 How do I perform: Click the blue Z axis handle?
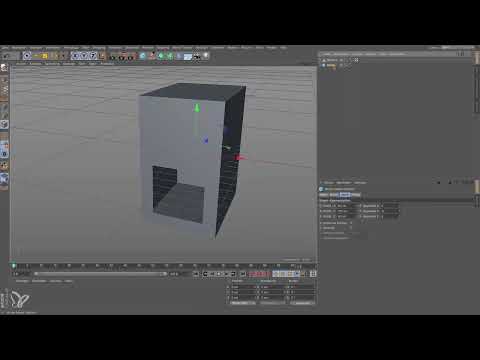[206, 140]
